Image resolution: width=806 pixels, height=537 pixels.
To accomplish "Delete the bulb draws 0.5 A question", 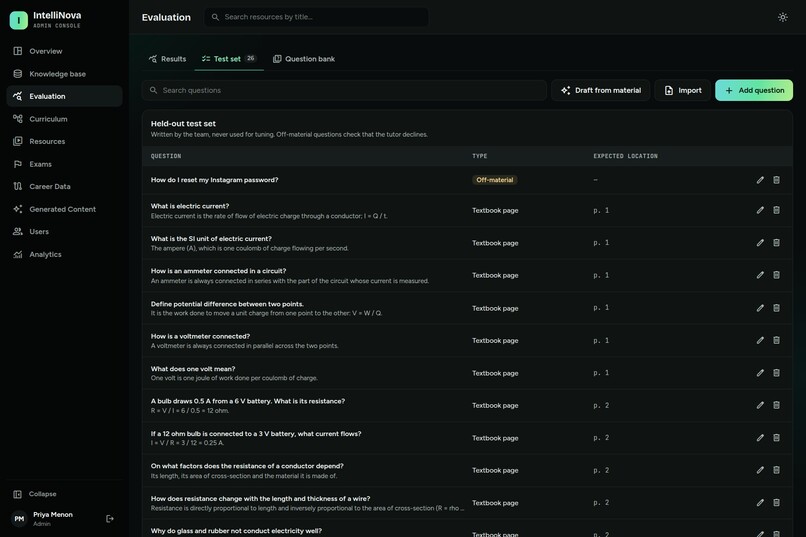I will click(x=776, y=405).
